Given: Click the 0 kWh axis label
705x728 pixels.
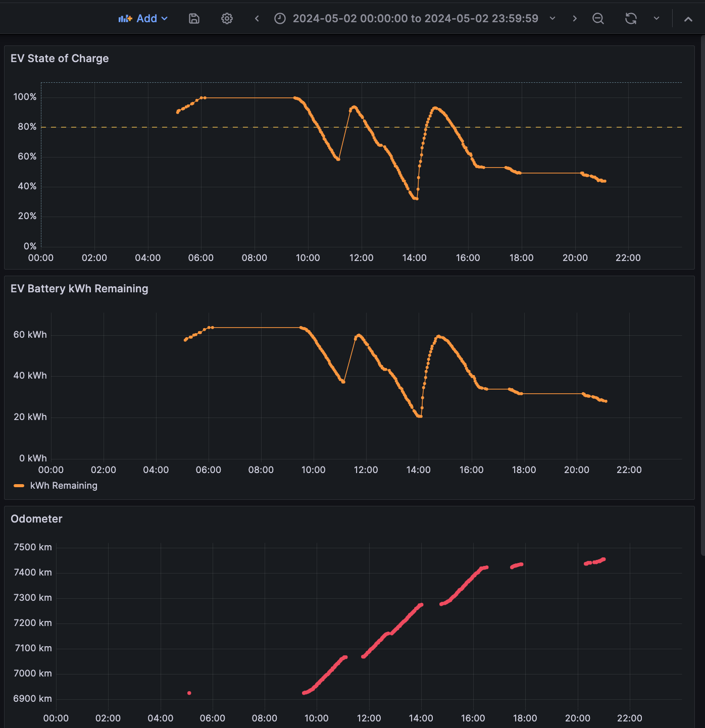Looking at the screenshot, I should (33, 458).
